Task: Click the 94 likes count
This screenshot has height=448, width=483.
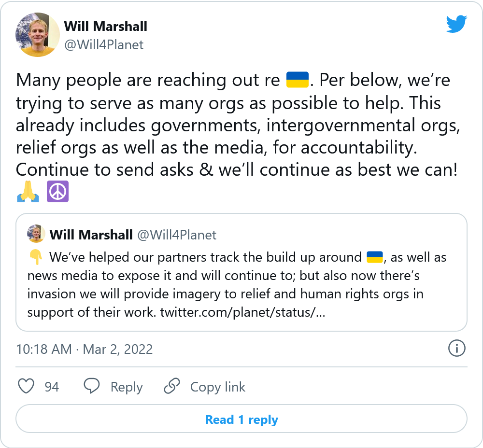Action: tap(52, 387)
